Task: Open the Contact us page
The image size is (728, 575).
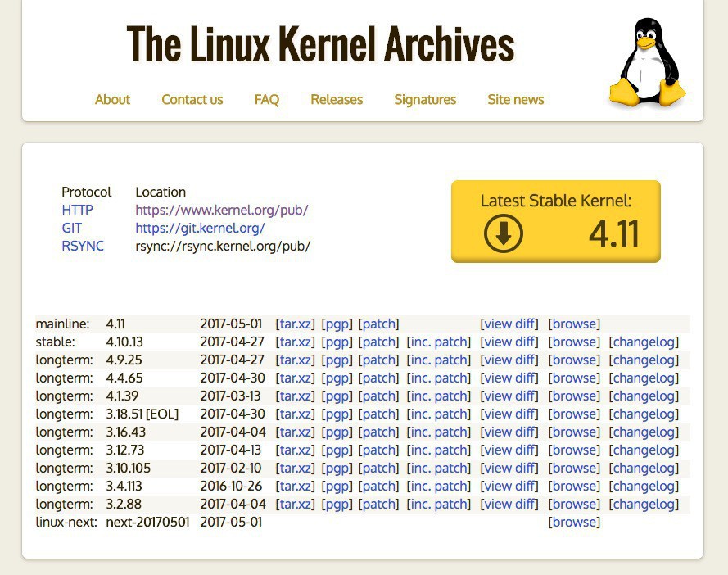Action: 192,99
